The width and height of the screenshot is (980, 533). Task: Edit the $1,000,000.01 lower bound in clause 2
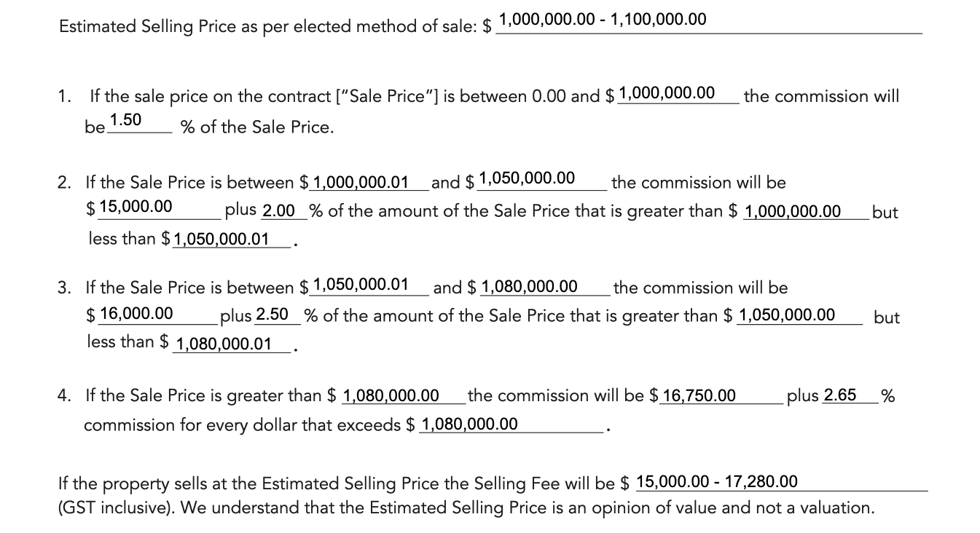click(369, 183)
